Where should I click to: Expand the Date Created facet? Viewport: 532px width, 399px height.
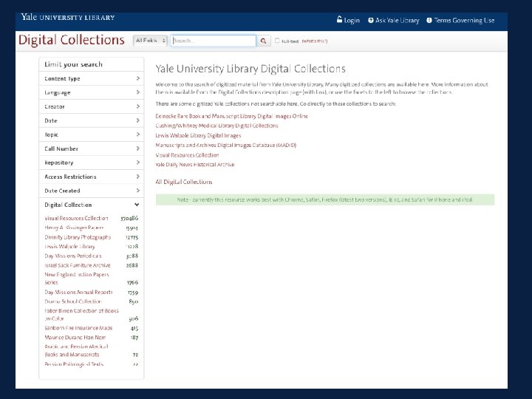tap(92, 191)
